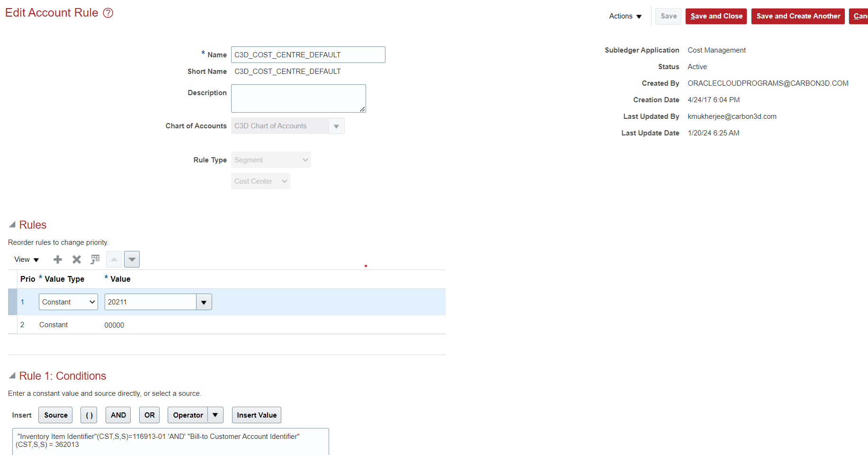Insert OR into condition
Viewport: 868px width, 455px height.
(150, 415)
